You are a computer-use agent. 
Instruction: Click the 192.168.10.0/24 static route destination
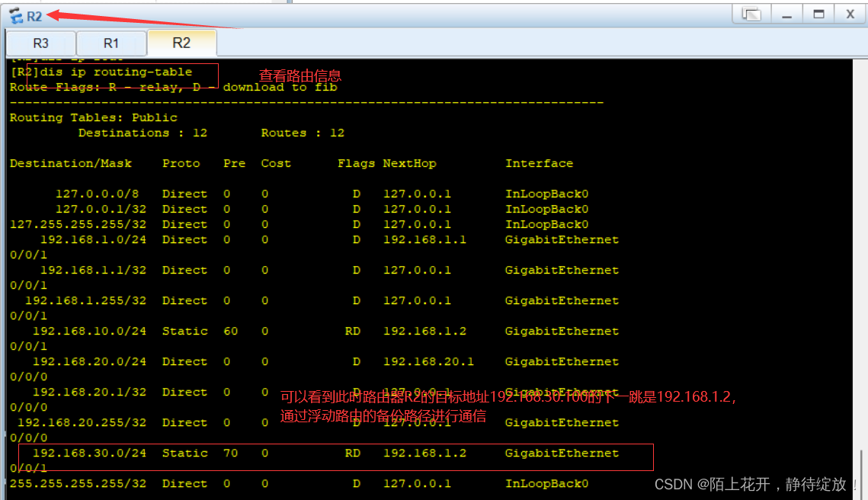click(x=90, y=331)
